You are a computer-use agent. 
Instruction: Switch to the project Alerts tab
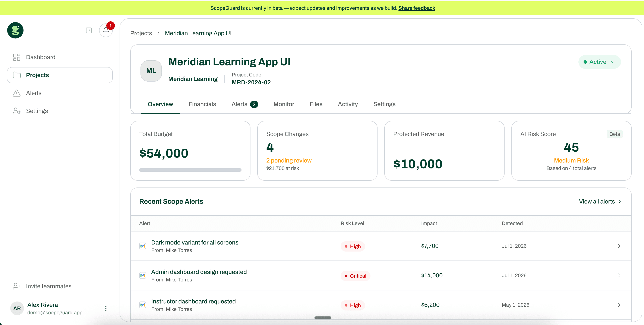pos(244,104)
